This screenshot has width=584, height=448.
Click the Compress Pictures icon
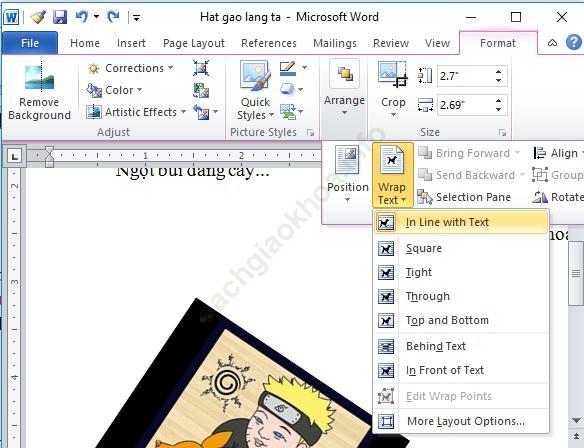coord(201,68)
